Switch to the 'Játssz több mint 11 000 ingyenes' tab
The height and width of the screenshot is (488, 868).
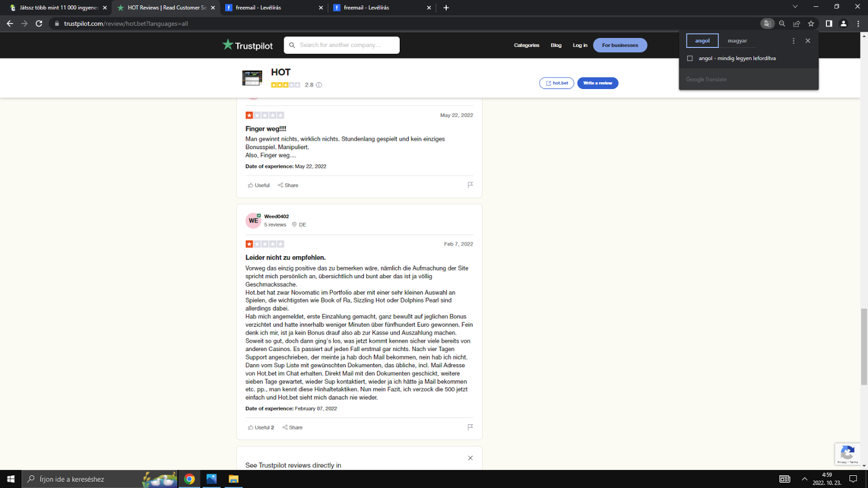coord(58,8)
